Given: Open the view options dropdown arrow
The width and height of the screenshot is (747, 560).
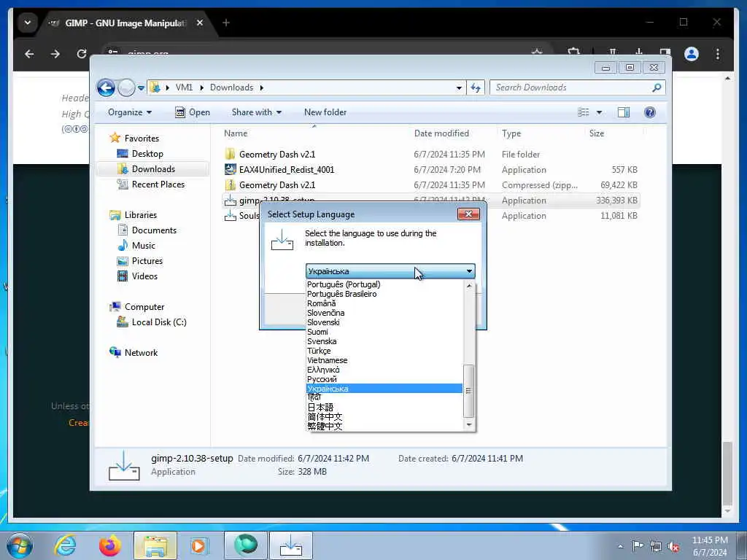Looking at the screenshot, I should click(x=600, y=112).
